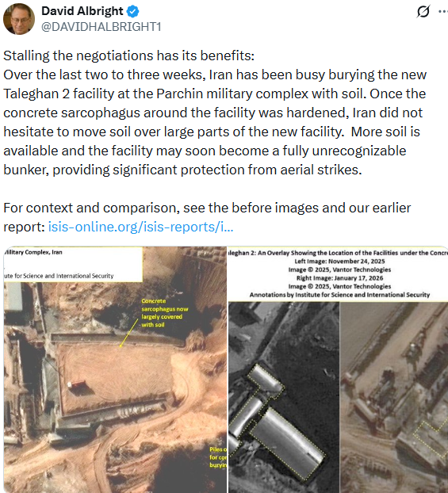448x493 pixels.
Task: Click the blue verified badge icon
Action: click(x=132, y=11)
